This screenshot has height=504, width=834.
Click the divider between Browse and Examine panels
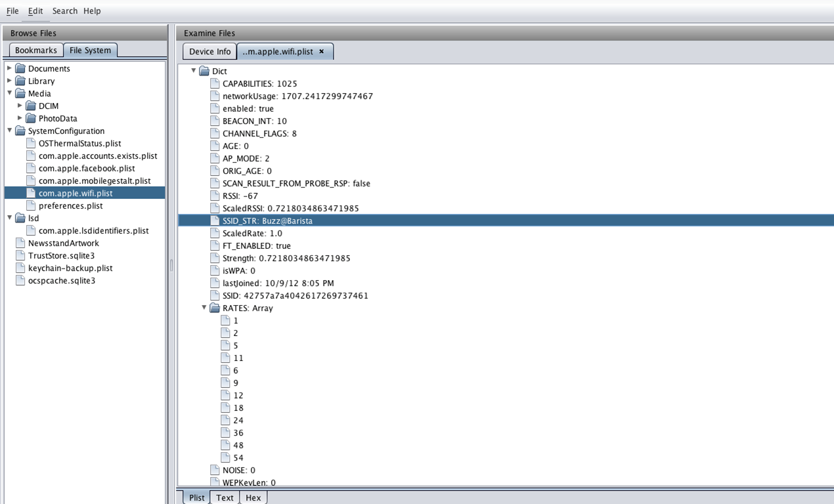(x=171, y=265)
